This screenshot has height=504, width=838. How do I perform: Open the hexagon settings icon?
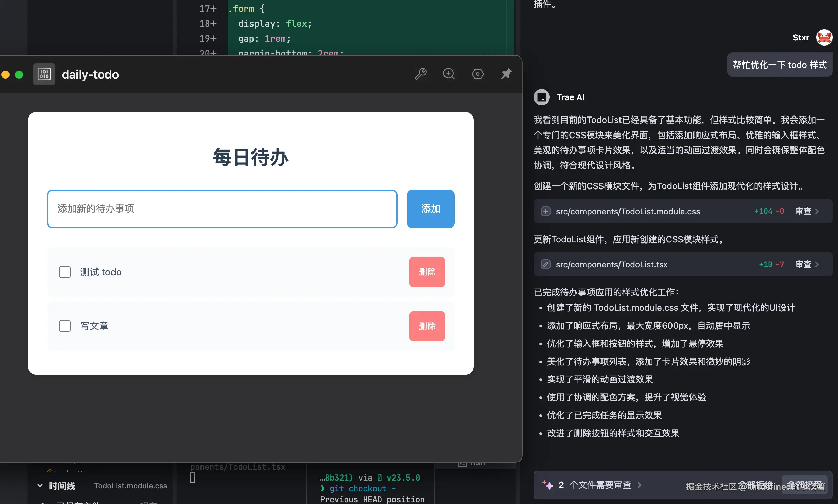click(x=477, y=74)
